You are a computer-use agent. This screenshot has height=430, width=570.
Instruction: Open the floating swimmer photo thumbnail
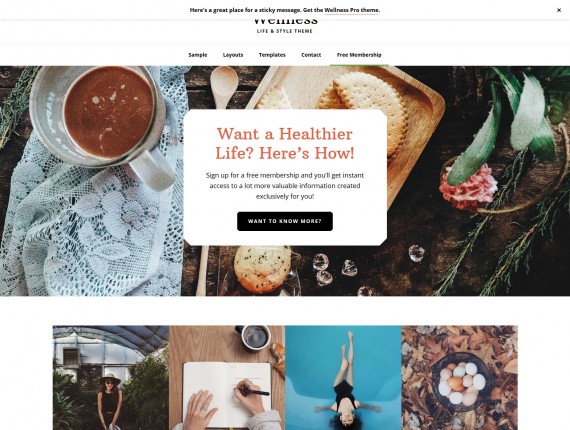343,378
